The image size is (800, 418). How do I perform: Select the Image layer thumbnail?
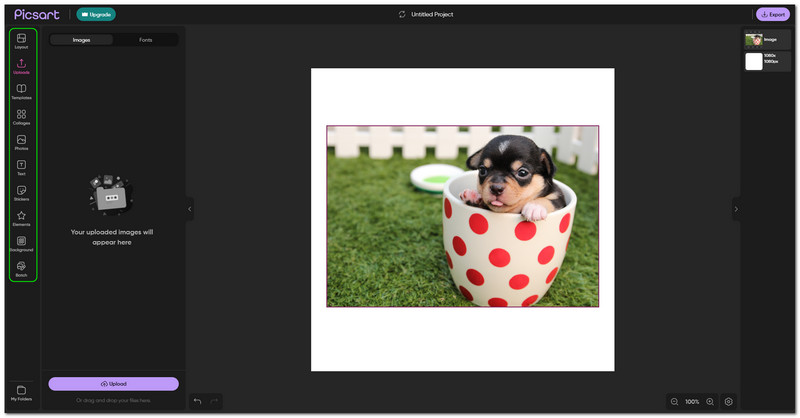click(754, 40)
